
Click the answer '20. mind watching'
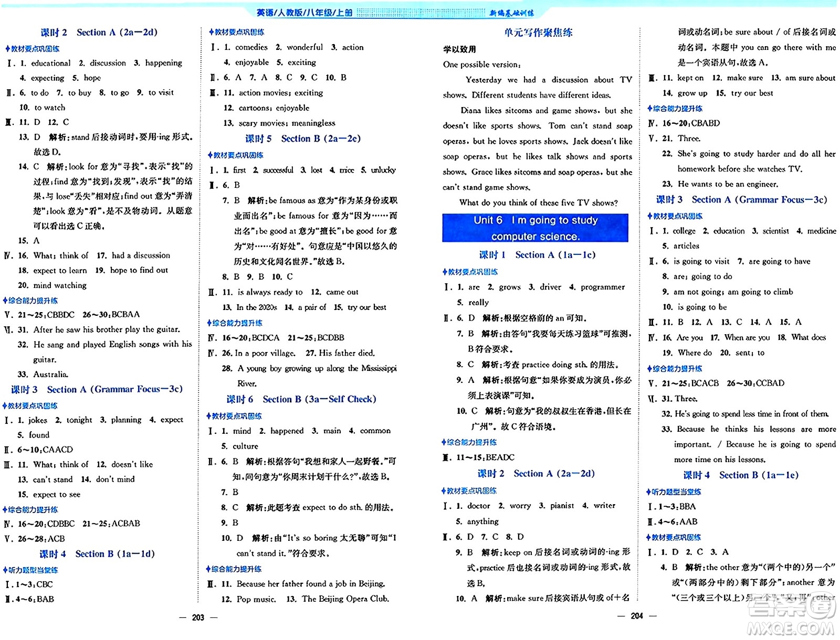coord(52,285)
